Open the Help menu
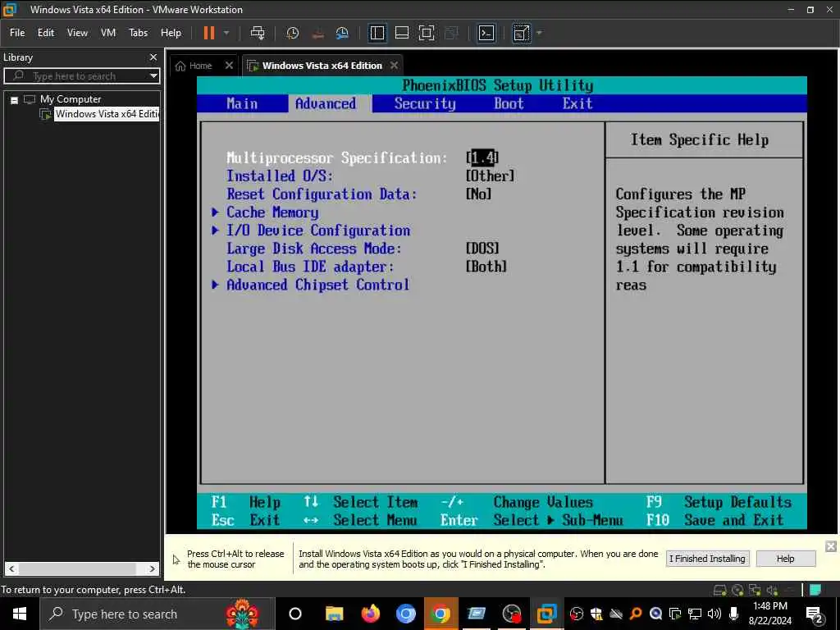This screenshot has height=630, width=840. coord(171,33)
